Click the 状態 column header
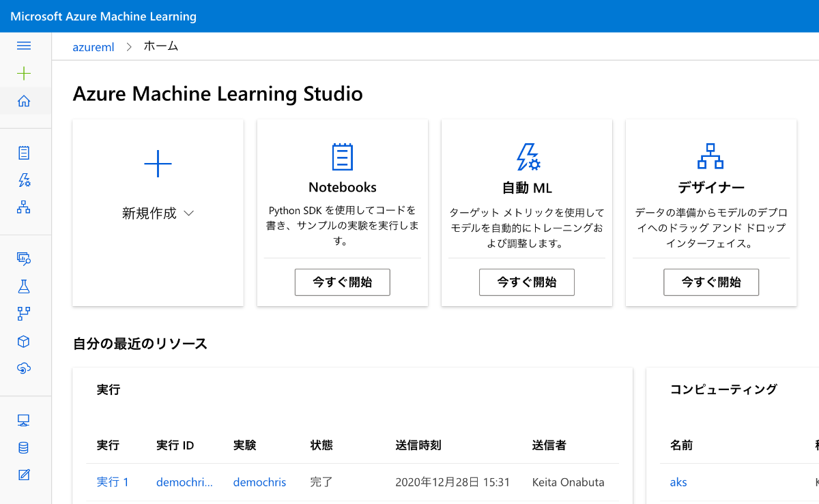 pyautogui.click(x=321, y=445)
